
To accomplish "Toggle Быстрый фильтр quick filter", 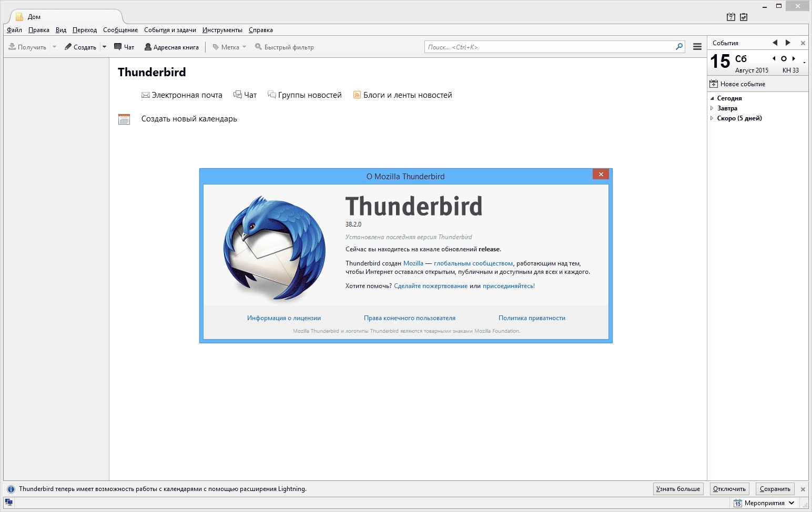I will point(285,47).
